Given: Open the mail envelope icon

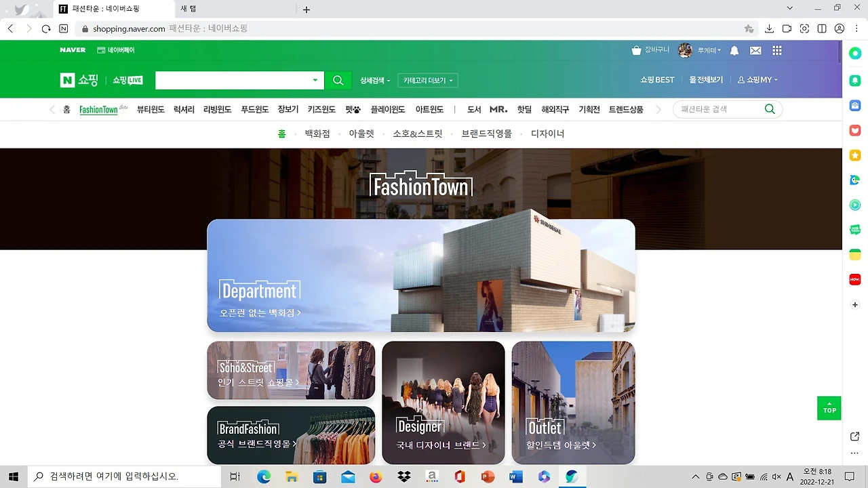Looking at the screenshot, I should pyautogui.click(x=755, y=50).
